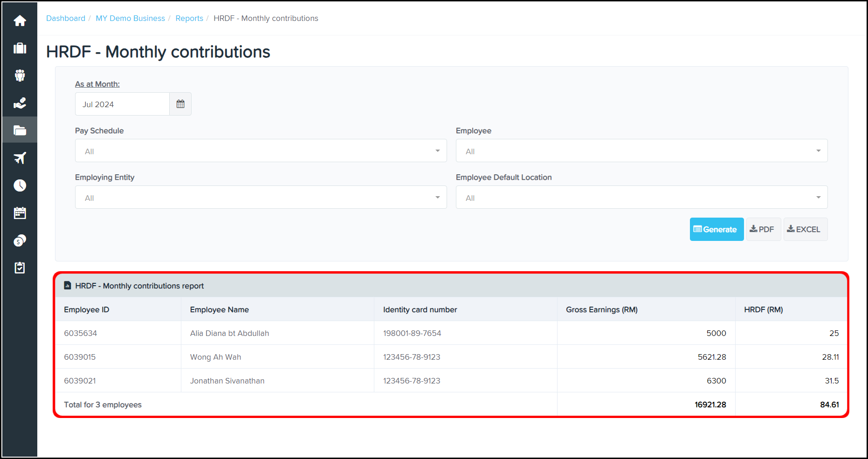Open the clipboard checklist icon in sidebar

20,268
